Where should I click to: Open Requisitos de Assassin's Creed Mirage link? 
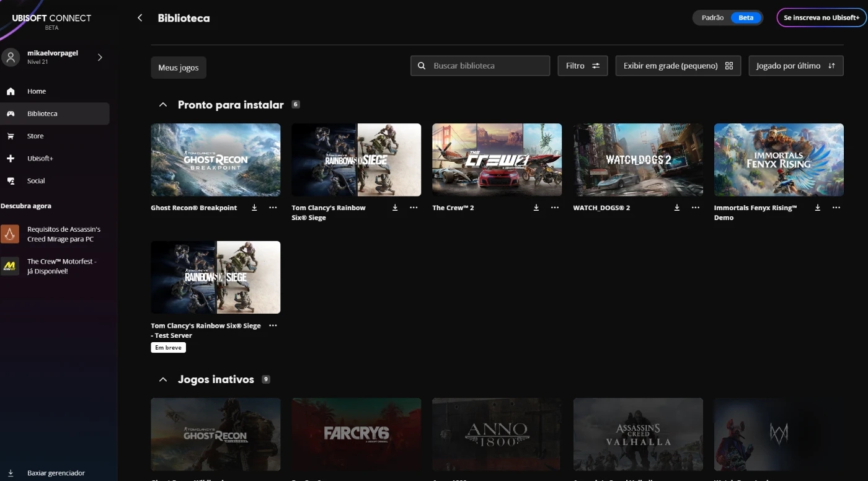coord(64,234)
